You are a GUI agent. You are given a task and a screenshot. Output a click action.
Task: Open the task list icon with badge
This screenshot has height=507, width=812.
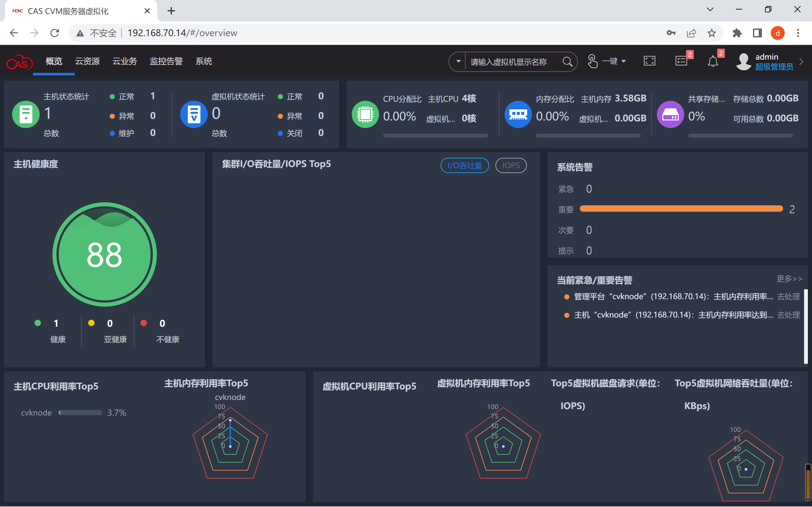coord(681,61)
